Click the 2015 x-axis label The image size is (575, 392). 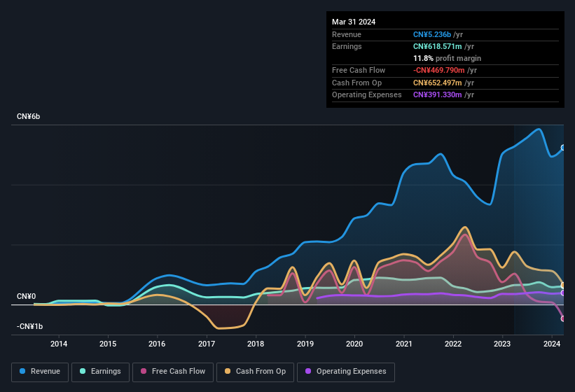(108, 344)
